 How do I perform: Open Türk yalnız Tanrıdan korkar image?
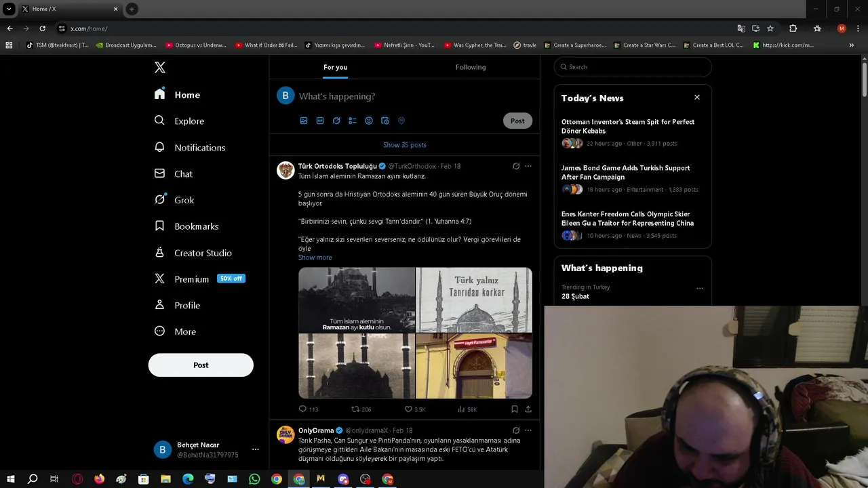point(474,300)
